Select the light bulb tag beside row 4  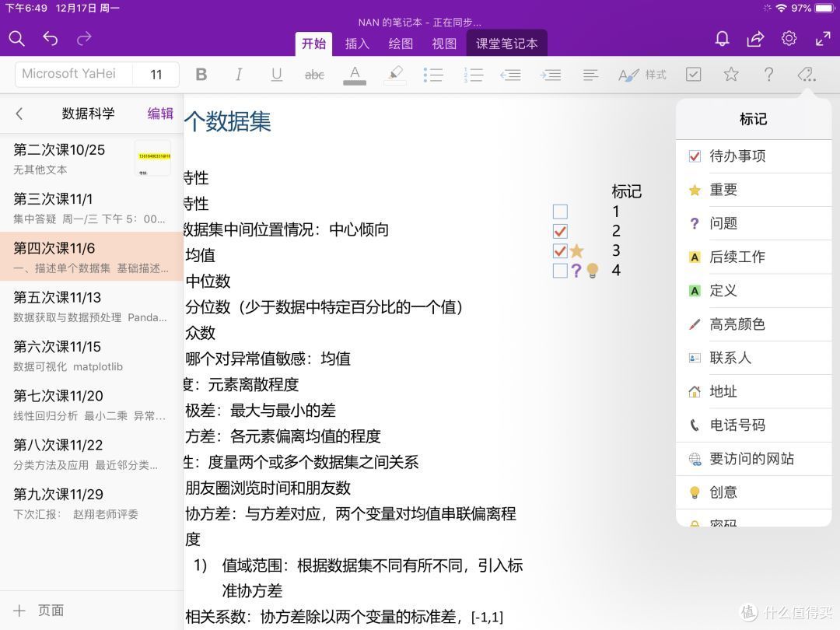pos(593,271)
